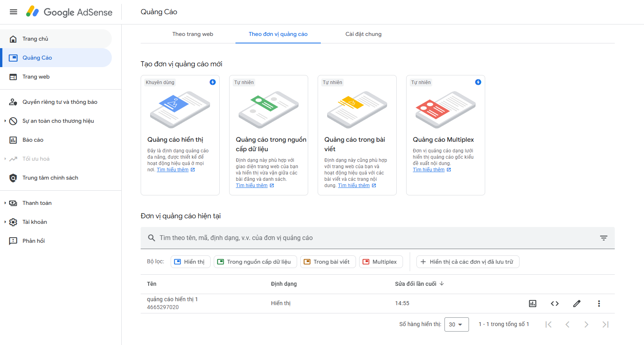Viewport: 644px width, 345px height.
Task: Click the ad unit search field
Action: (x=371, y=238)
